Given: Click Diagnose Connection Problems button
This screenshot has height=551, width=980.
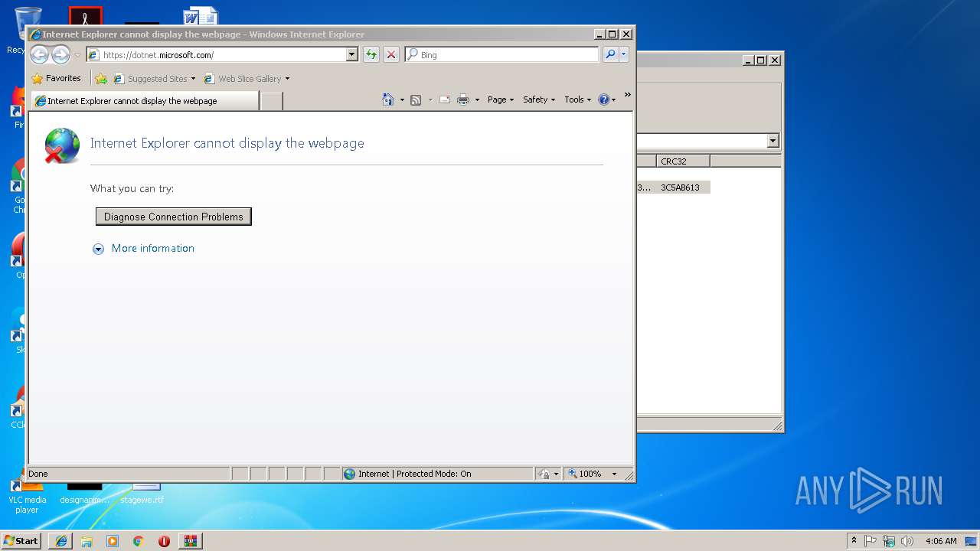Looking at the screenshot, I should [174, 217].
